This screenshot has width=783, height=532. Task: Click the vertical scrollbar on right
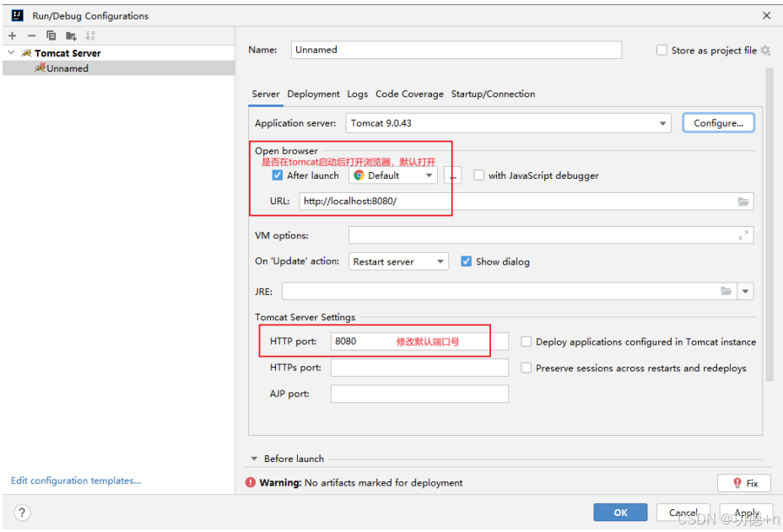coord(769,224)
